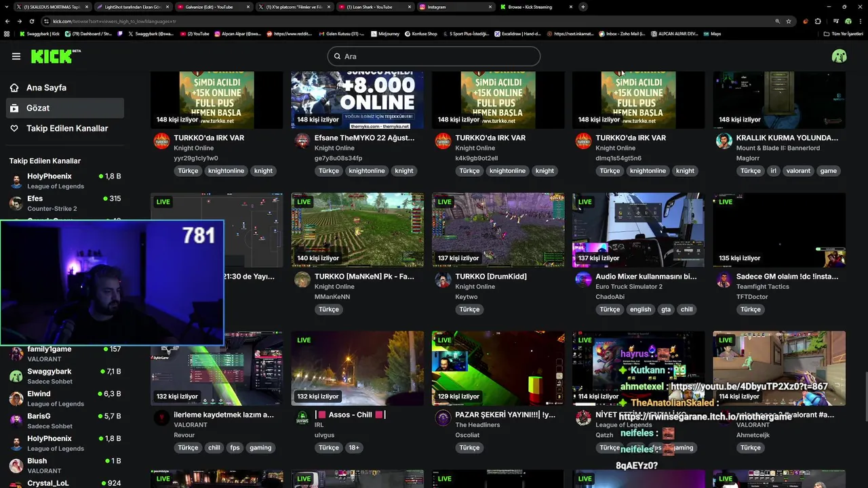Open the tab search dropdown arrow
Screen dimensions: 868x488
tap(7, 7)
